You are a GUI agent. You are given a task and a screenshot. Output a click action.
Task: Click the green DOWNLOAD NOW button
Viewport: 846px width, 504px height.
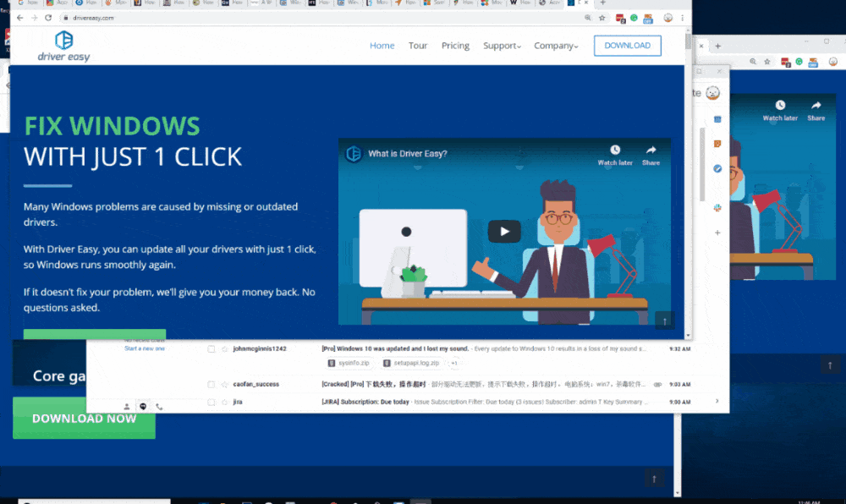click(84, 419)
